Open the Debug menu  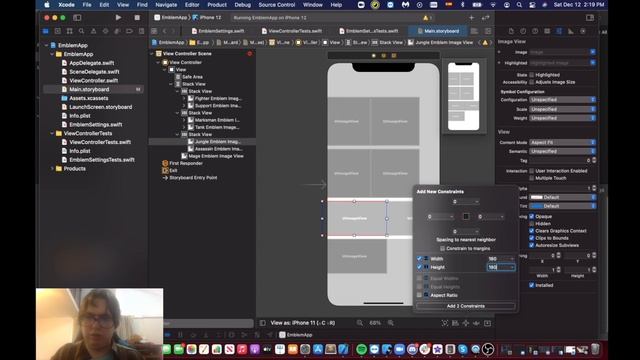pos(242,5)
